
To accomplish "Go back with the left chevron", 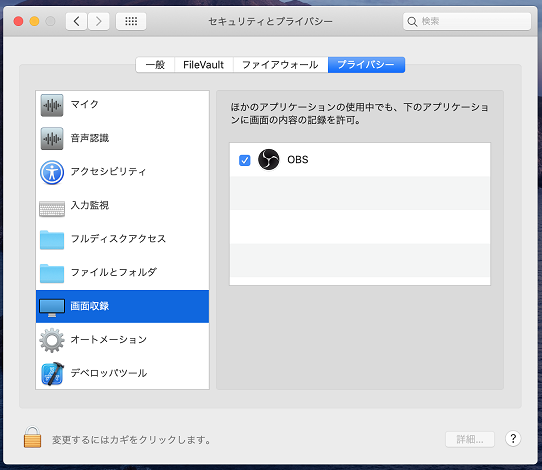I will pyautogui.click(x=76, y=21).
